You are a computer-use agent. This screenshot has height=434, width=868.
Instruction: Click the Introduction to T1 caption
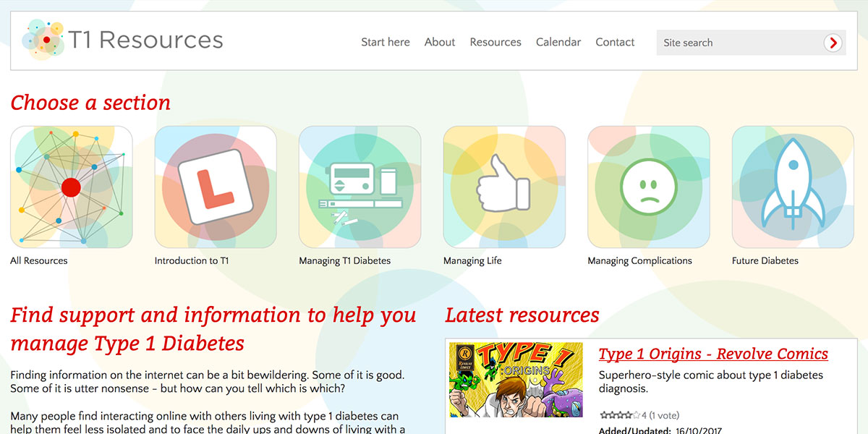pyautogui.click(x=192, y=260)
